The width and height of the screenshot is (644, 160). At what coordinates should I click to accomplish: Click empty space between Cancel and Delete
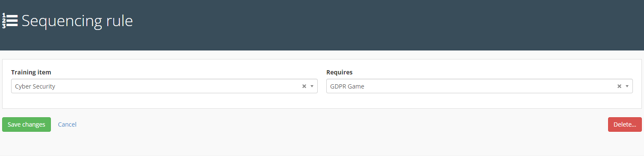[x=342, y=124]
